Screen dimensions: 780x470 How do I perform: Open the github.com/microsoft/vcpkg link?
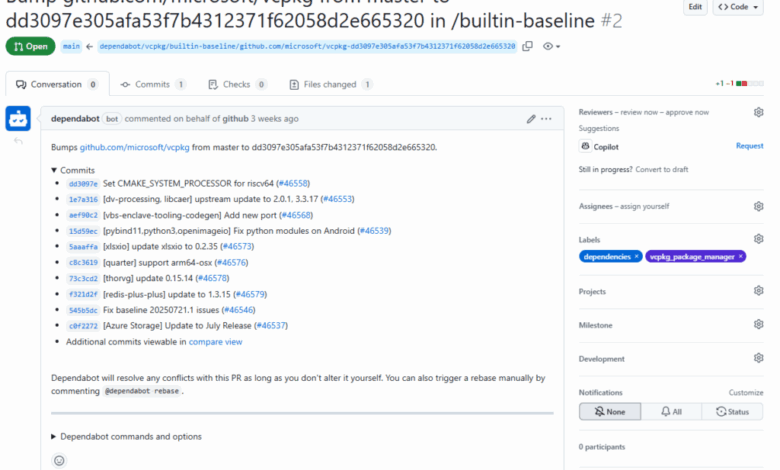[x=134, y=148]
